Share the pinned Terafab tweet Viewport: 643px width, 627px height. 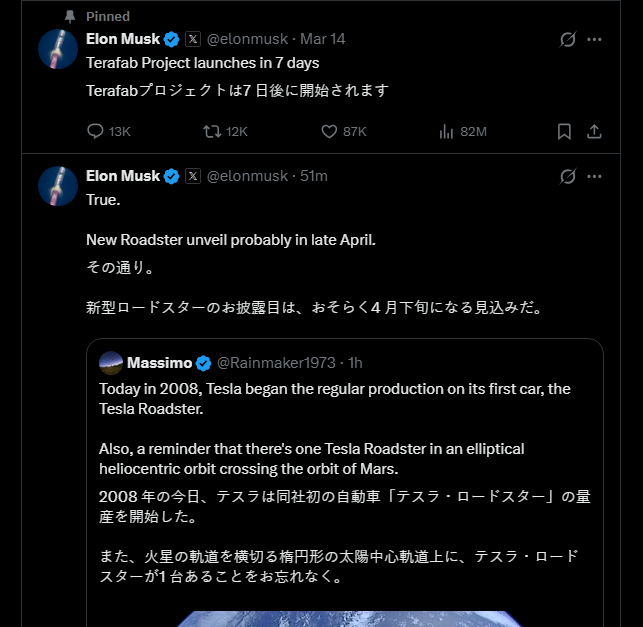594,131
